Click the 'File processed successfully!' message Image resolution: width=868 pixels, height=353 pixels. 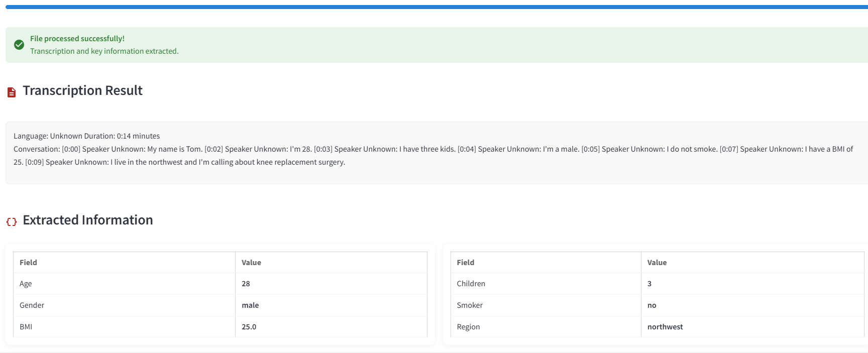(x=77, y=39)
